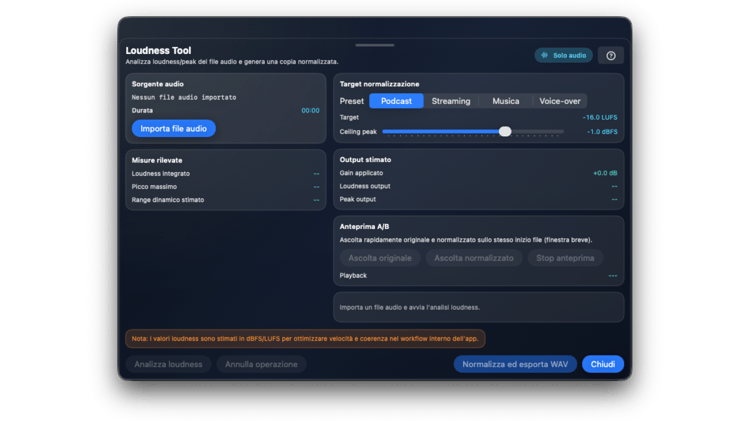Click the Range dinamico stimato label
Screen dimensions: 750x421
click(168, 200)
